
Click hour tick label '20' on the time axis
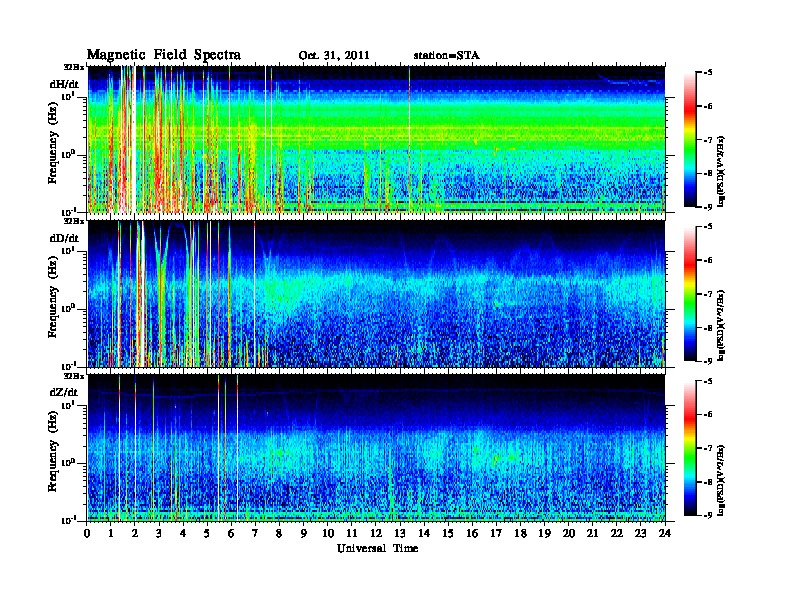tap(569, 533)
